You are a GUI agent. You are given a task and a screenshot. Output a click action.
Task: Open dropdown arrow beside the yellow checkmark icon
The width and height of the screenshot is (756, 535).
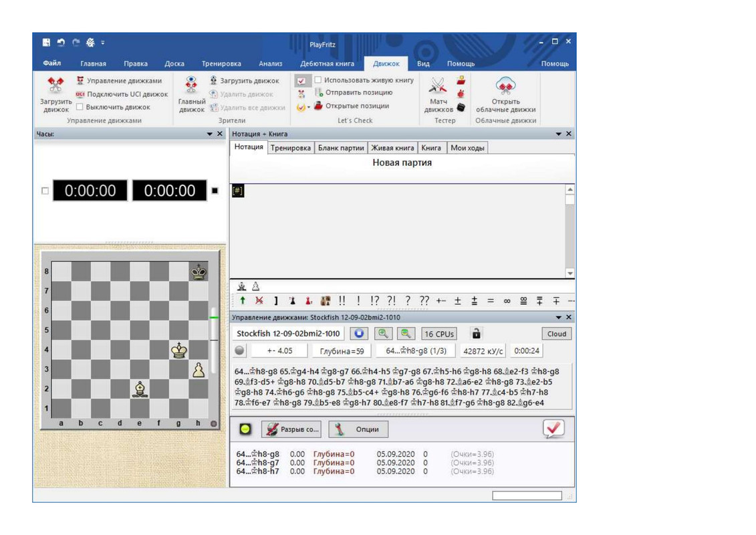click(x=309, y=107)
